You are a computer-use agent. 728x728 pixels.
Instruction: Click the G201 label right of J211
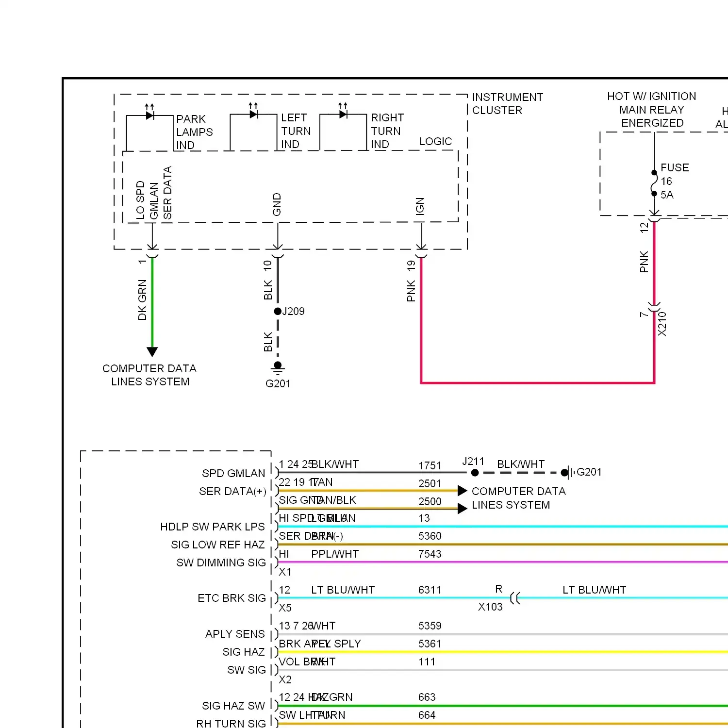pyautogui.click(x=589, y=472)
